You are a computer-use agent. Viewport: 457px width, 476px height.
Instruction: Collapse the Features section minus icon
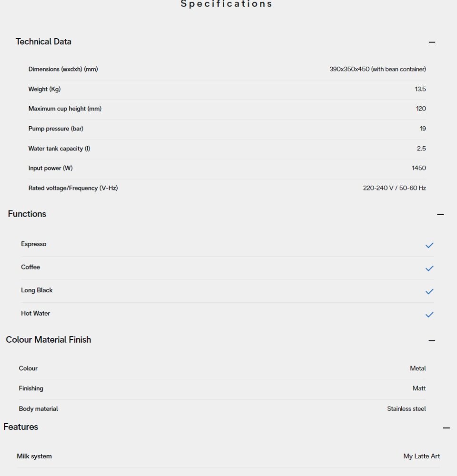click(446, 428)
